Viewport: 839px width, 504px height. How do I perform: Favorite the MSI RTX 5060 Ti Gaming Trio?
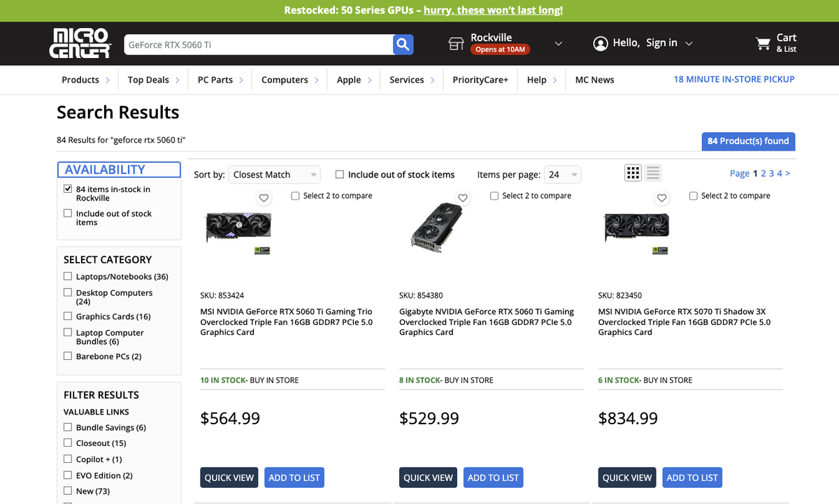[x=264, y=198]
